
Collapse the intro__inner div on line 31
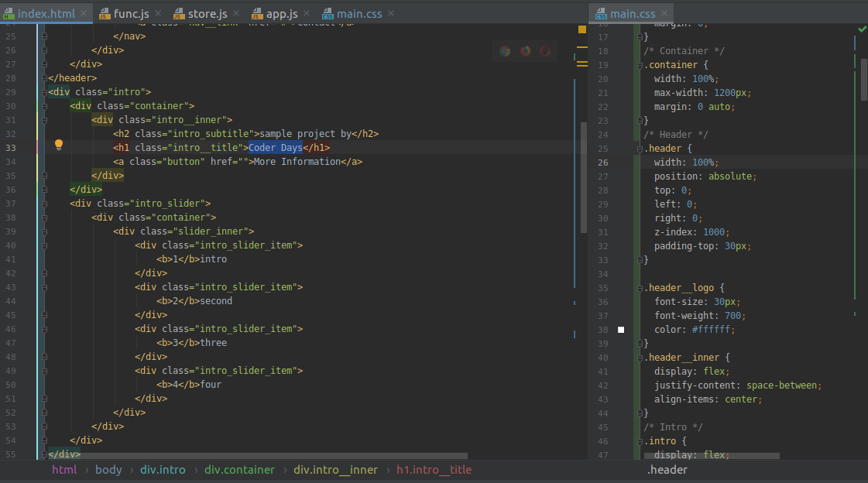[44, 120]
